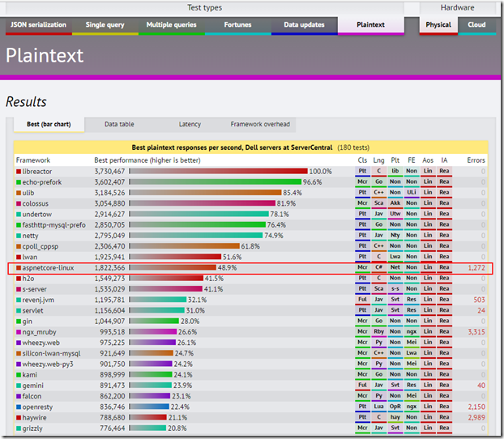Click the green swatch beside echo-prefork
The image size is (504, 439).
[x=19, y=182]
